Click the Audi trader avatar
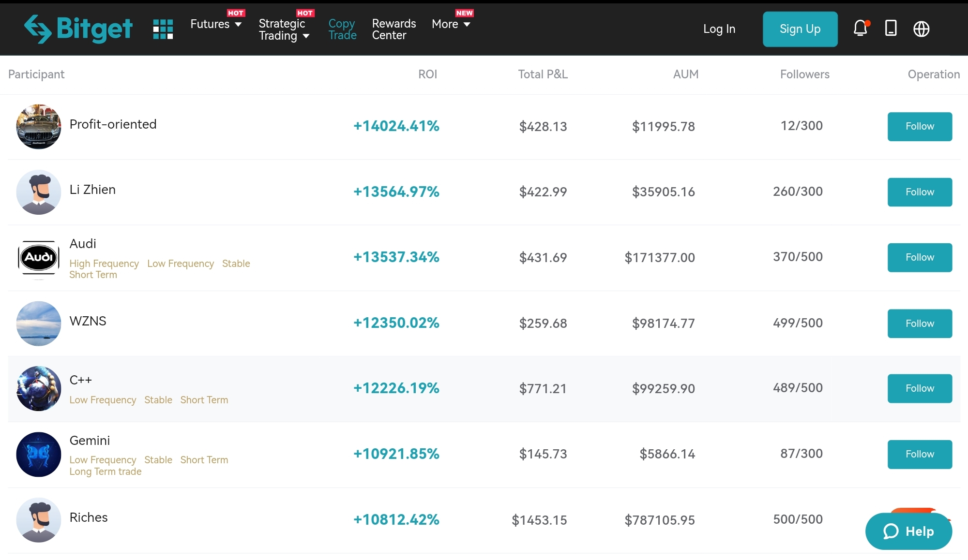 (39, 258)
